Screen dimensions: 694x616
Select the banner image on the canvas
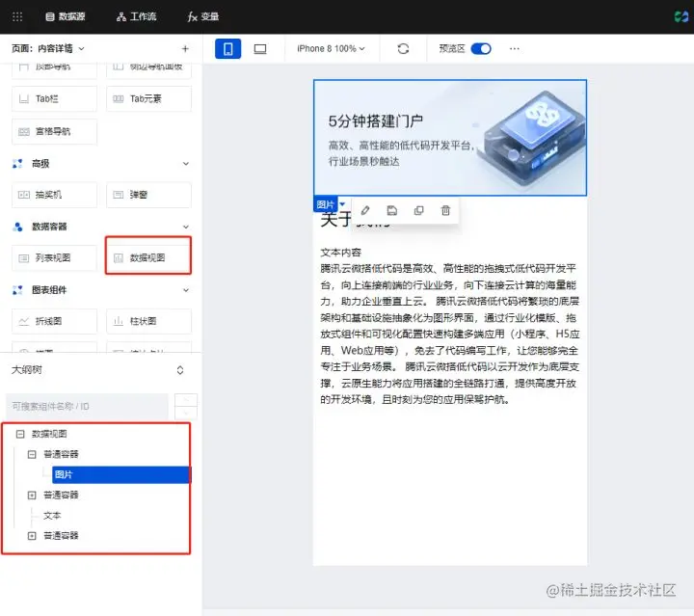tap(450, 138)
